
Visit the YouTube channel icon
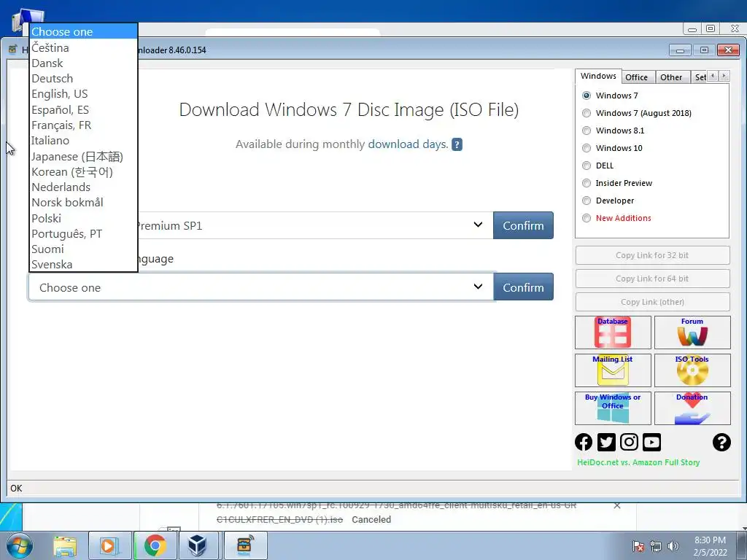[651, 443]
